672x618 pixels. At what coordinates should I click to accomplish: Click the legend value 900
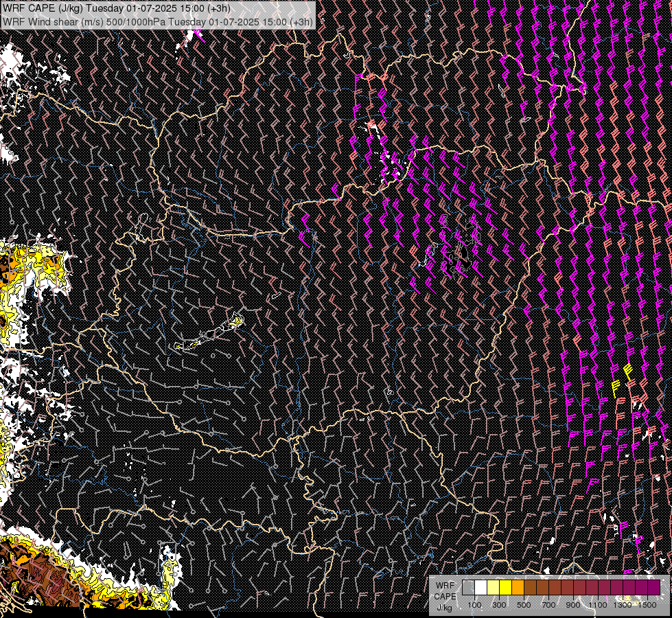573,605
